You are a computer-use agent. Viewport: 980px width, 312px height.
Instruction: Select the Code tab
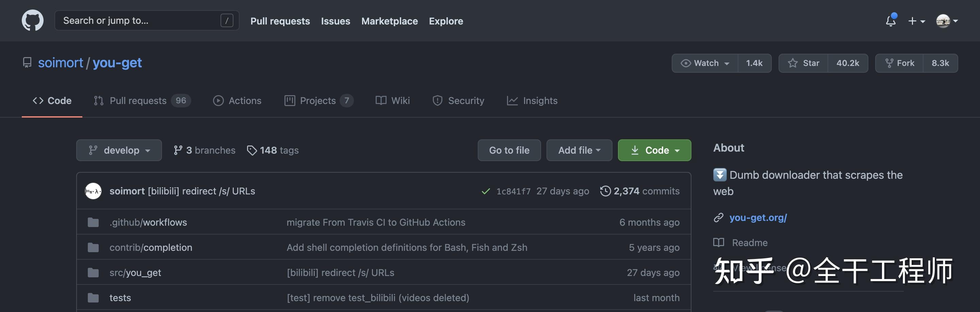coord(52,101)
